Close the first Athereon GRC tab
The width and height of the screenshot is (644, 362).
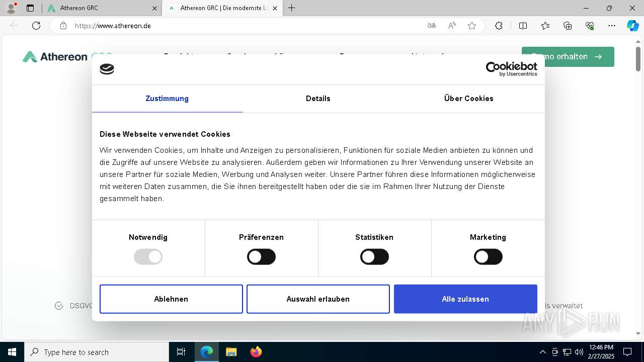pyautogui.click(x=155, y=8)
